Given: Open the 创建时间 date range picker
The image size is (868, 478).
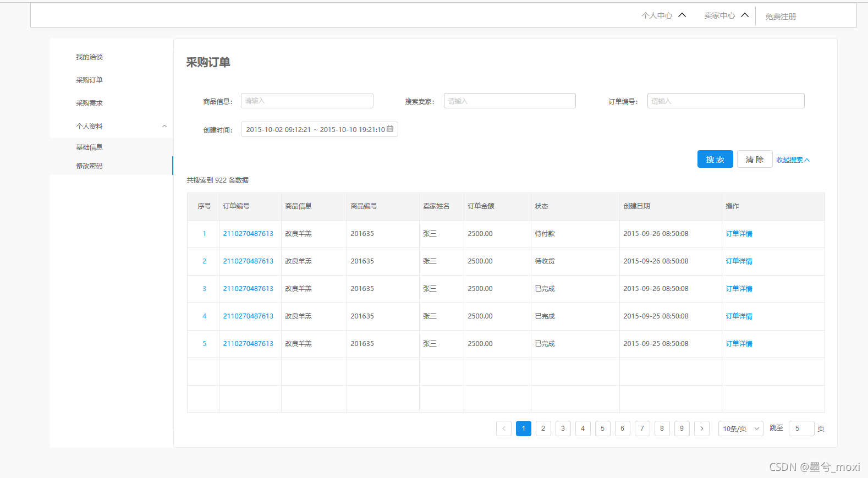Looking at the screenshot, I should [x=319, y=129].
